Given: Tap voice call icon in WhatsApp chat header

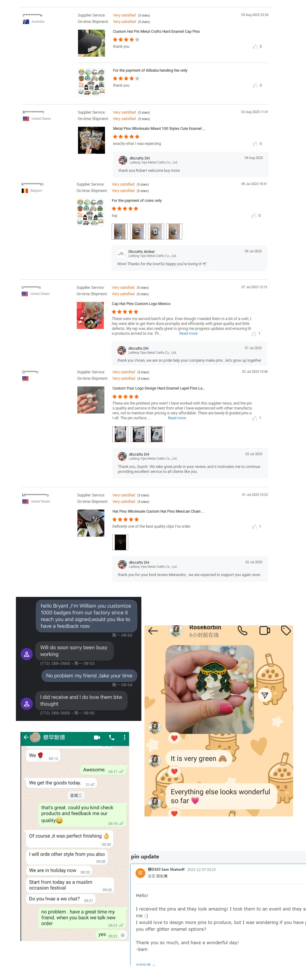Looking at the screenshot, I should click(111, 737).
